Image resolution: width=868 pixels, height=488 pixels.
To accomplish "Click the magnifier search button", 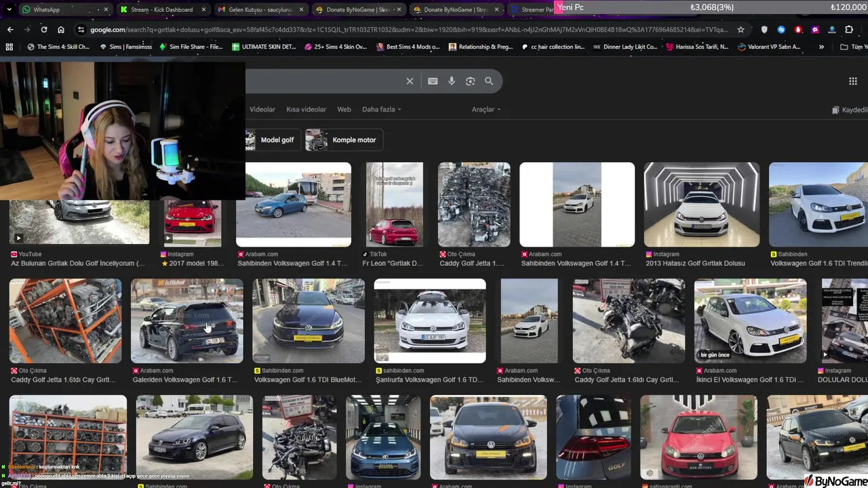I will tap(489, 81).
